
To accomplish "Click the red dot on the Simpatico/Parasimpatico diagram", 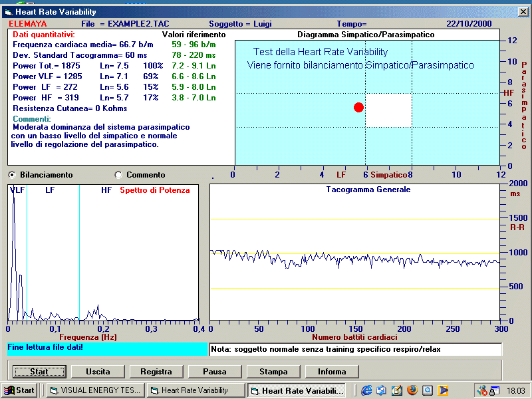I will click(x=358, y=107).
